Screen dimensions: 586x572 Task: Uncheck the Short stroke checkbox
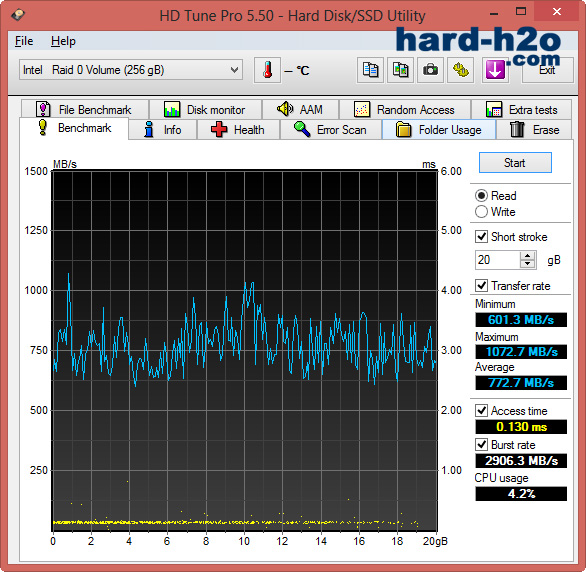tap(481, 236)
